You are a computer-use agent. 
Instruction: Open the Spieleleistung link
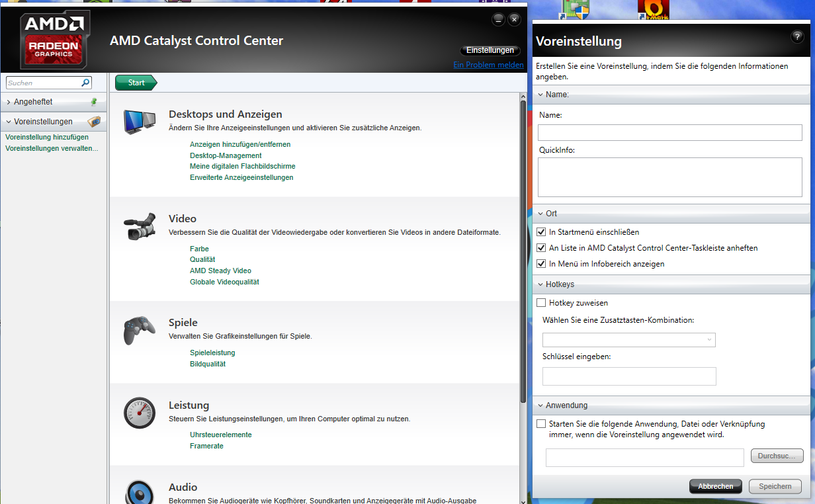pyautogui.click(x=212, y=353)
